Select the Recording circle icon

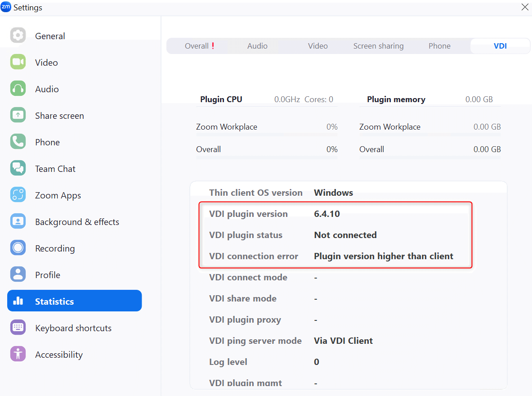coord(18,248)
